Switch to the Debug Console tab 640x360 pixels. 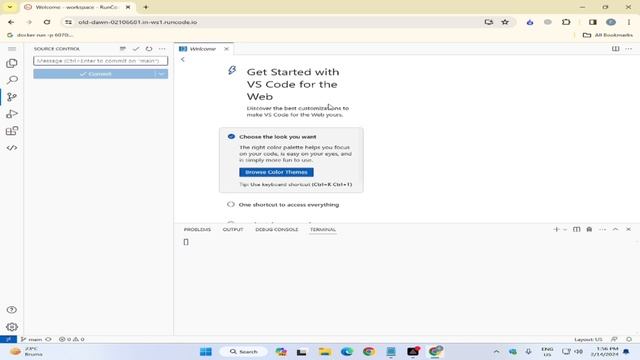click(x=277, y=229)
